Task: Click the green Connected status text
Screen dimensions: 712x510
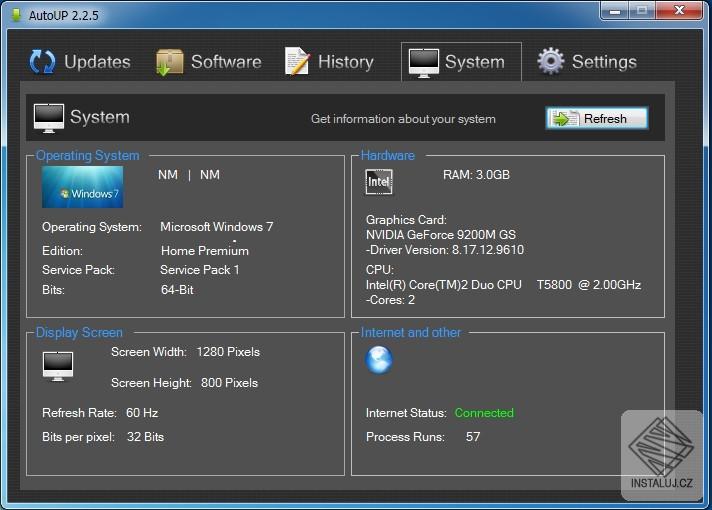Action: click(484, 413)
